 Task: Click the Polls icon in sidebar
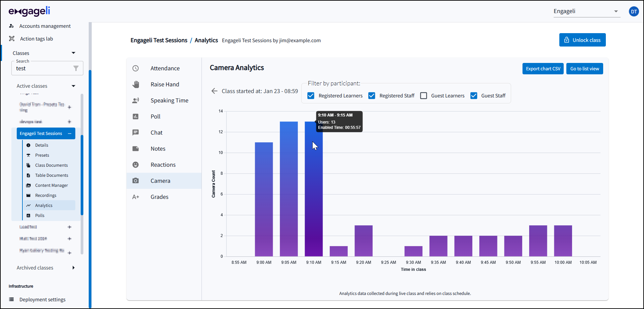tap(28, 216)
